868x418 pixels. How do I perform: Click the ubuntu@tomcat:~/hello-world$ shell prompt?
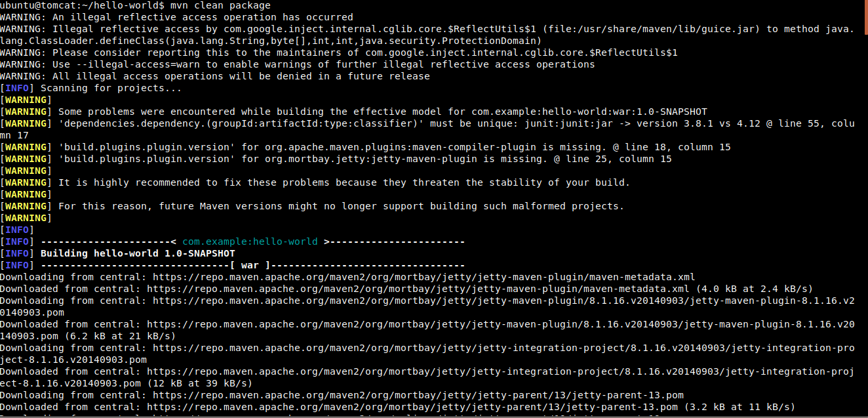(82, 5)
